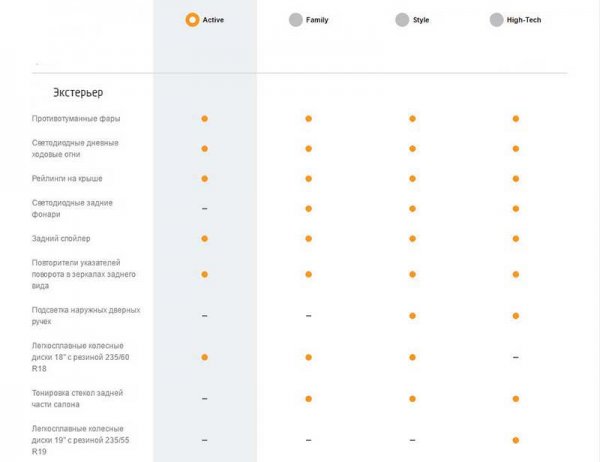Viewport: 600px width, 462px height.
Task: Click the 18-inch wheels dot under Active
Action: (205, 357)
